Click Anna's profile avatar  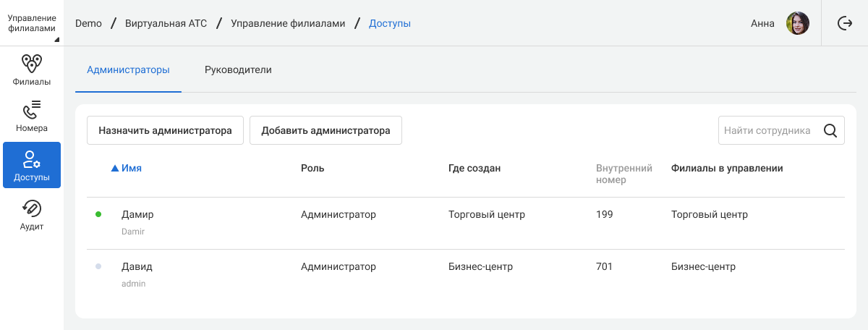[797, 23]
